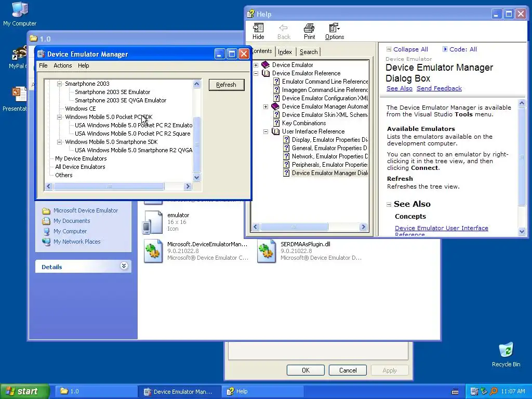Expand the Device Emulator help topic
Viewport: 532px width, 399px height.
[256, 65]
